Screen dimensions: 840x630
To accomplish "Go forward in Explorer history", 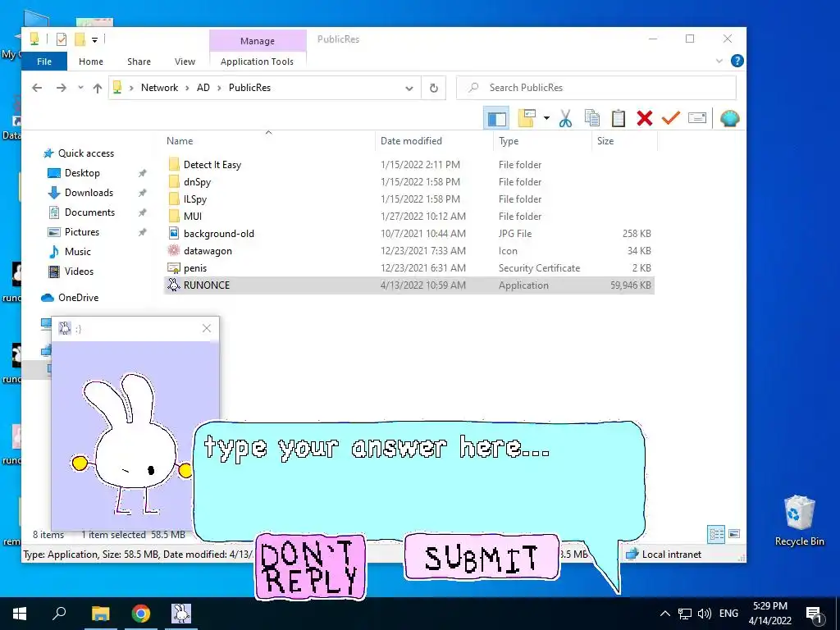I will point(62,88).
